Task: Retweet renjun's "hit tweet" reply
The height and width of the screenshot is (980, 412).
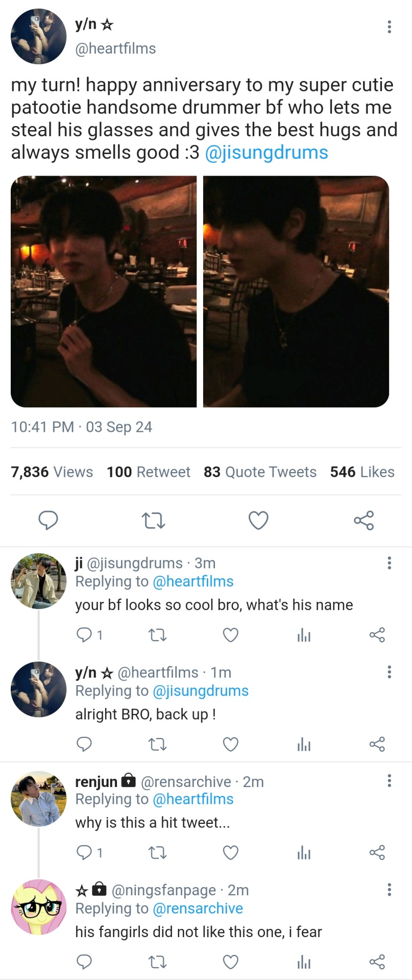Action: pyautogui.click(x=157, y=852)
